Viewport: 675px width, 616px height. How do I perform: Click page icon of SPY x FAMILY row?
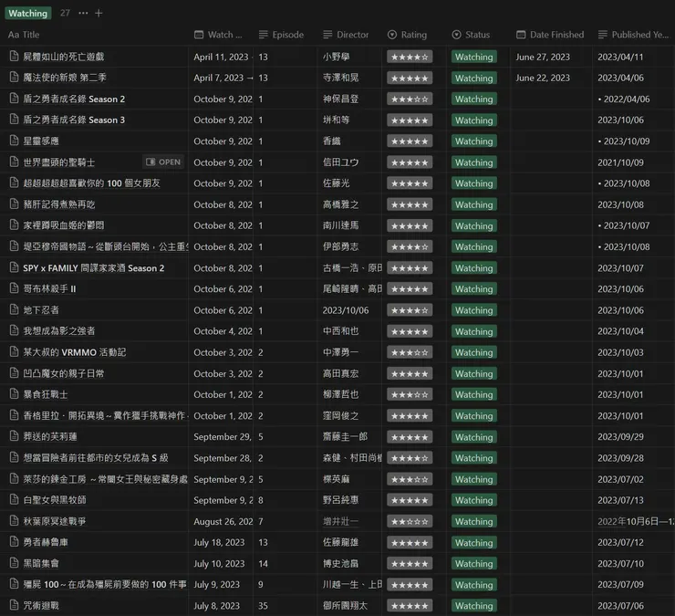[15, 267]
